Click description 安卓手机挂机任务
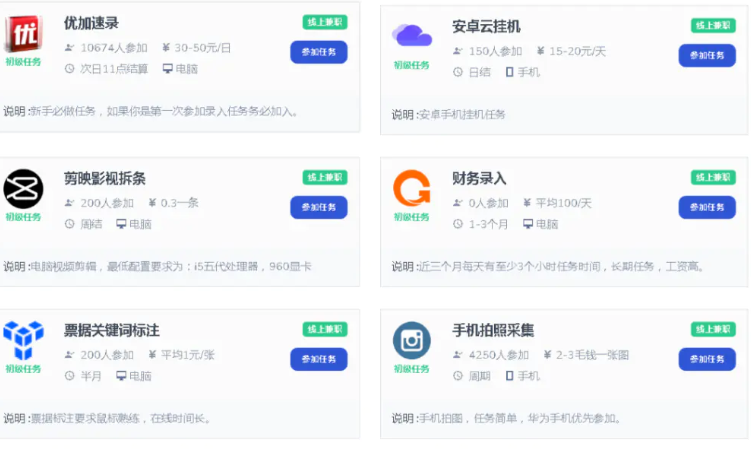The height and width of the screenshot is (449, 751). [462, 114]
